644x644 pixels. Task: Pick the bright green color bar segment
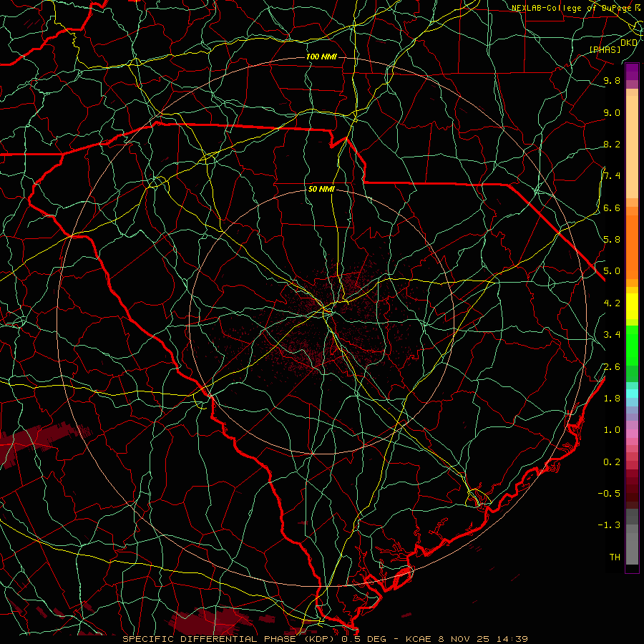pyautogui.click(x=632, y=345)
